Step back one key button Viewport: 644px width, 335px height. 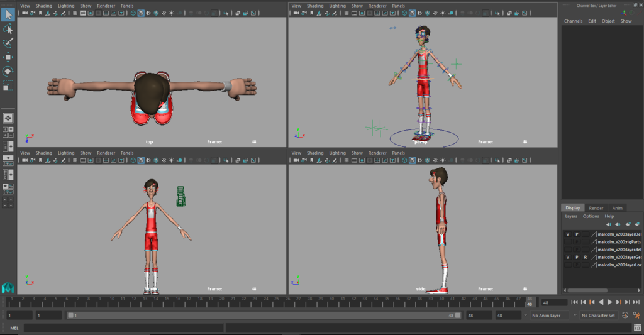tap(592, 302)
